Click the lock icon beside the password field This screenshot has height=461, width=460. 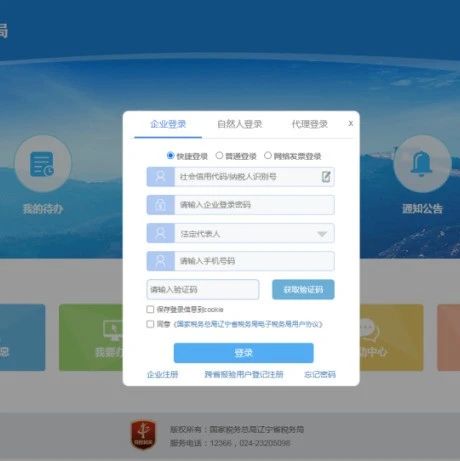point(161,205)
